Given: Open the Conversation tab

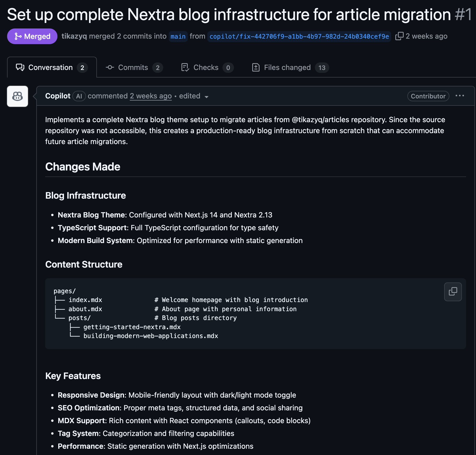Looking at the screenshot, I should 52,67.
